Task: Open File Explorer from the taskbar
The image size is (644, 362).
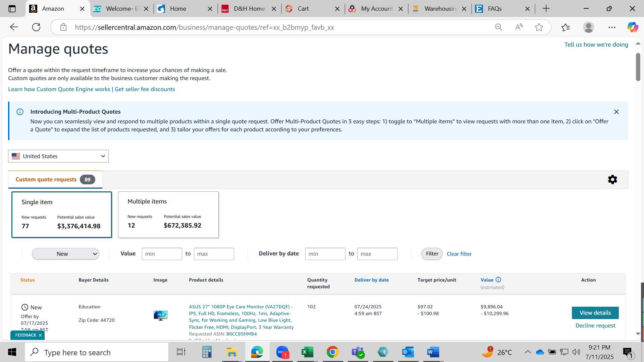Action: pos(232,352)
